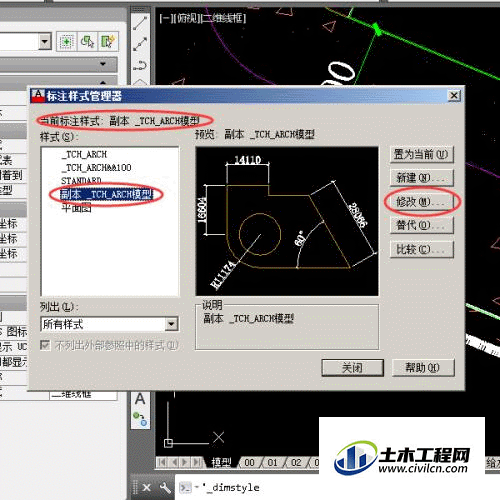Click the Quick Select icon in Properties palette
Screen dimensions: 500x500
108,42
